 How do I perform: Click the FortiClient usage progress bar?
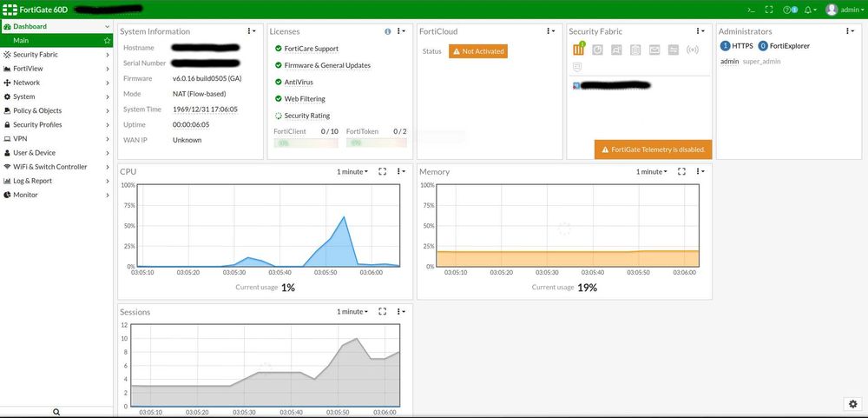click(x=306, y=143)
